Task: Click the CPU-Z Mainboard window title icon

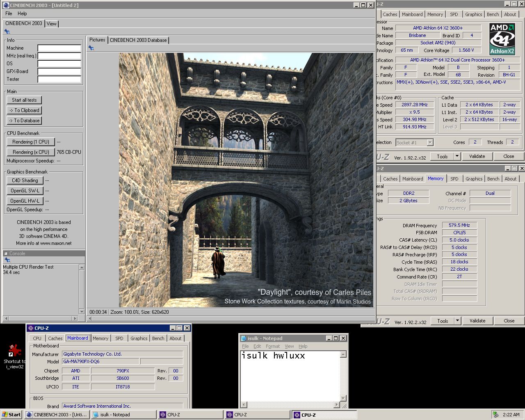Action: click(x=30, y=328)
